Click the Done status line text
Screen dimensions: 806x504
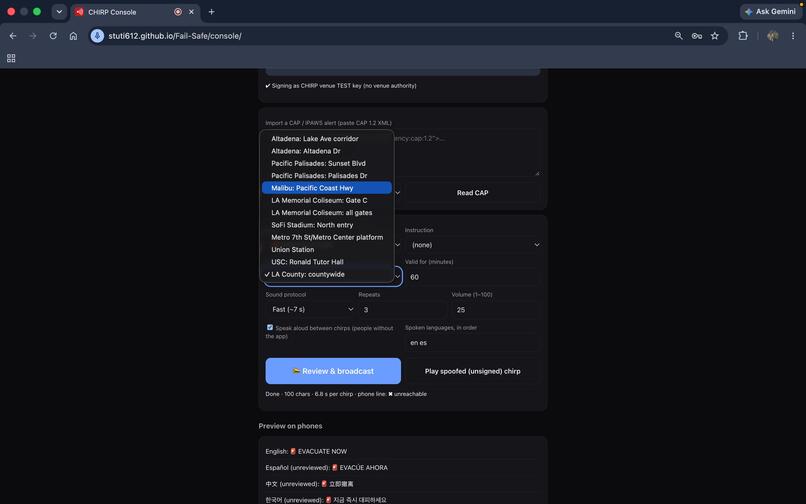pos(346,394)
